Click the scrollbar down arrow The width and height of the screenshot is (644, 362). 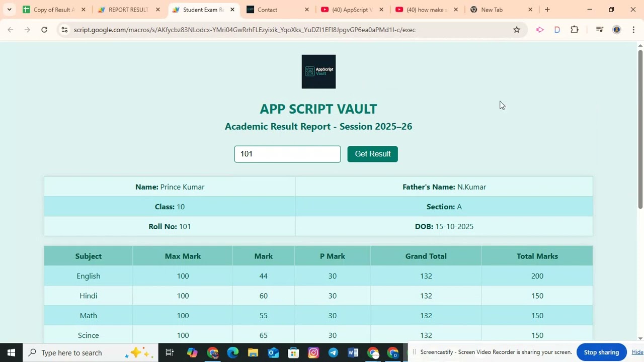[x=640, y=338]
